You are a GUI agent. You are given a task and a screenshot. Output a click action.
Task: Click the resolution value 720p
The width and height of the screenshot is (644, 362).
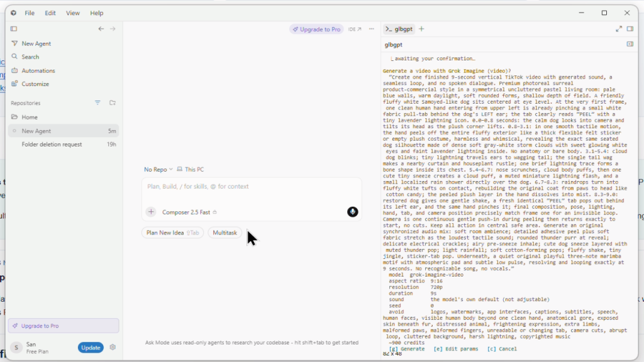click(x=436, y=287)
